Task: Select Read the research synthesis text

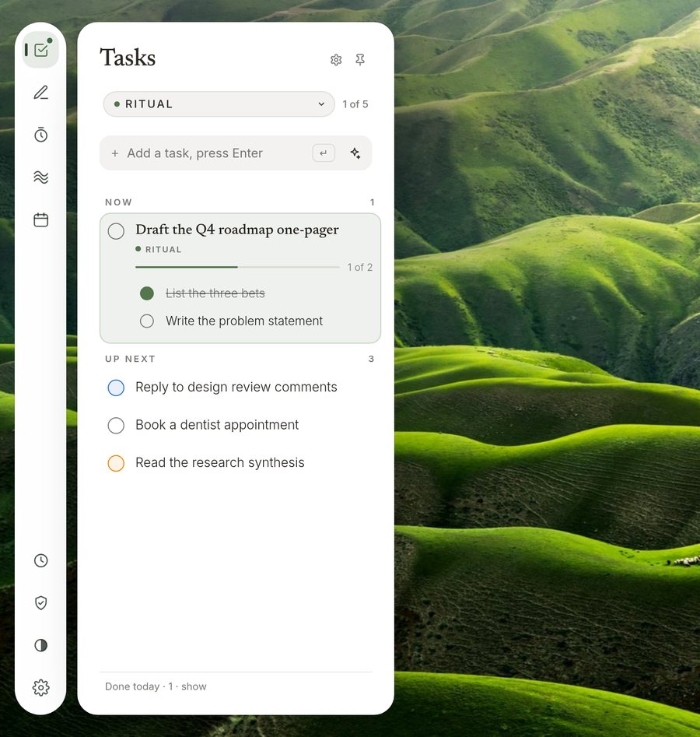Action: click(x=220, y=462)
